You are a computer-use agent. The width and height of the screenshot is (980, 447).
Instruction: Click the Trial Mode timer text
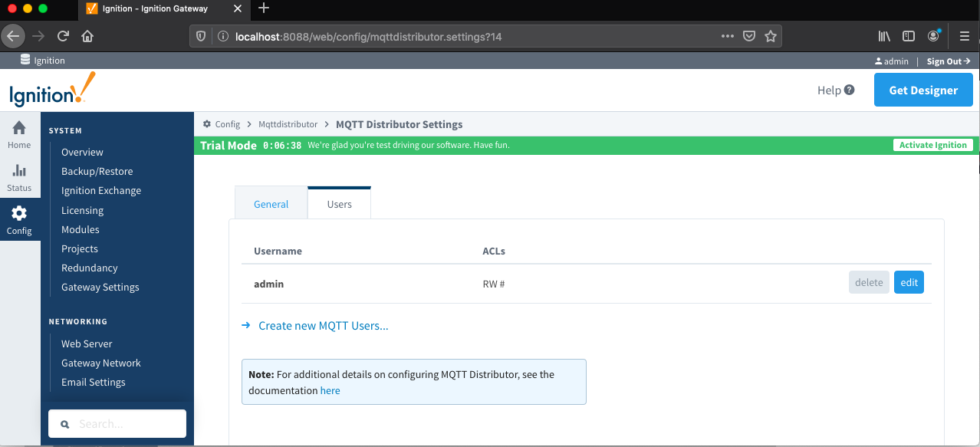point(282,145)
